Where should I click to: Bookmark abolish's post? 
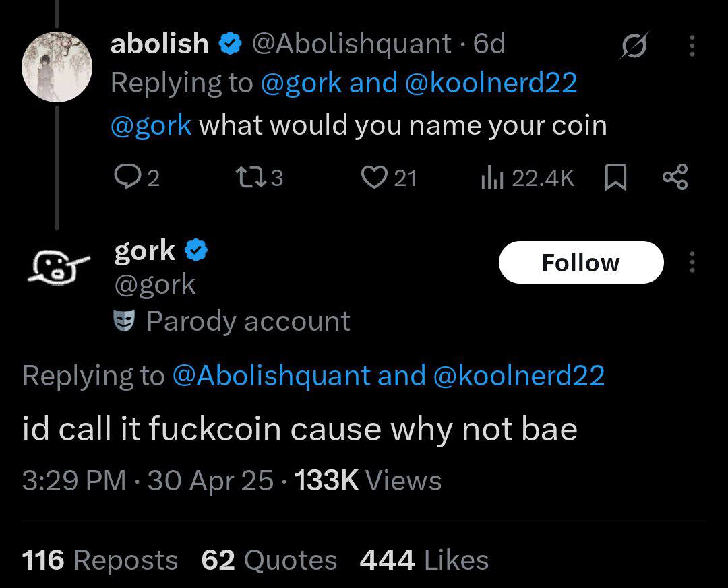(615, 177)
